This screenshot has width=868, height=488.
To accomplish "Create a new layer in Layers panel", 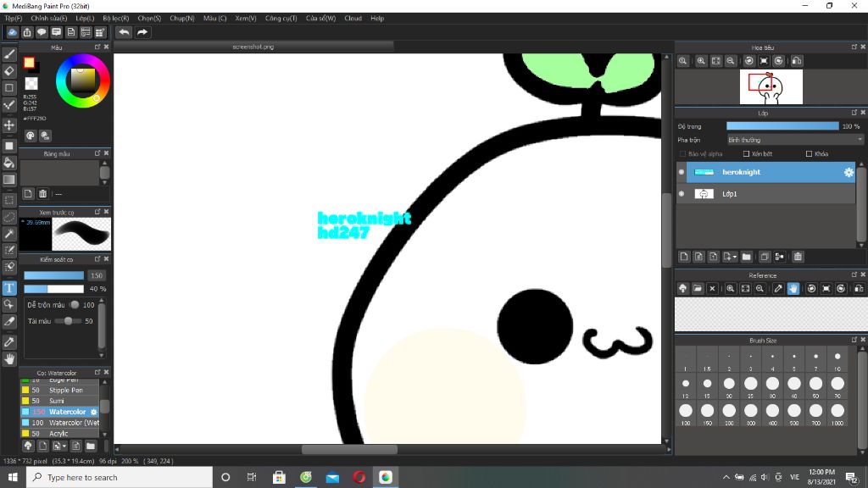I will (684, 257).
